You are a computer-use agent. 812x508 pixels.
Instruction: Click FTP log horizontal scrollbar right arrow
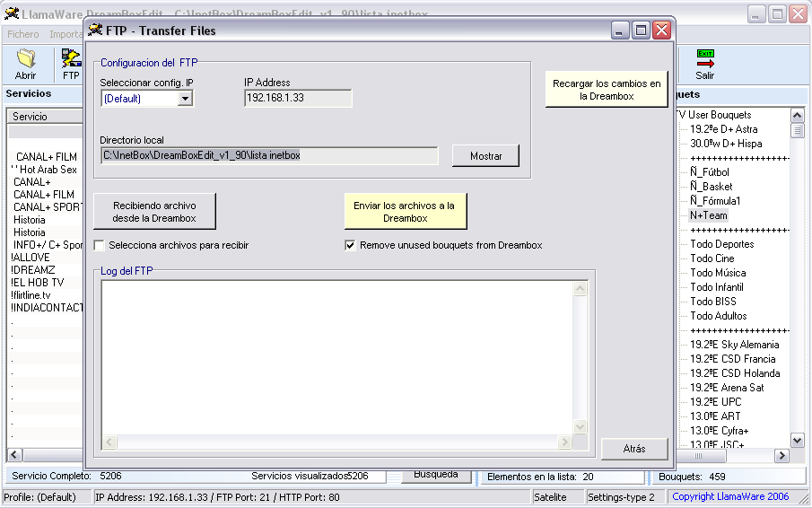[x=564, y=442]
